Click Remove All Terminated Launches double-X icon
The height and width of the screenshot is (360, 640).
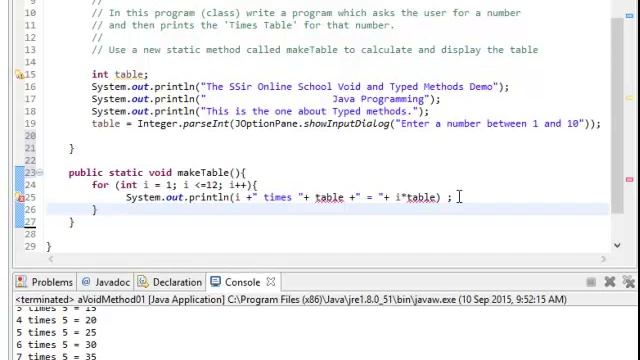(629, 282)
